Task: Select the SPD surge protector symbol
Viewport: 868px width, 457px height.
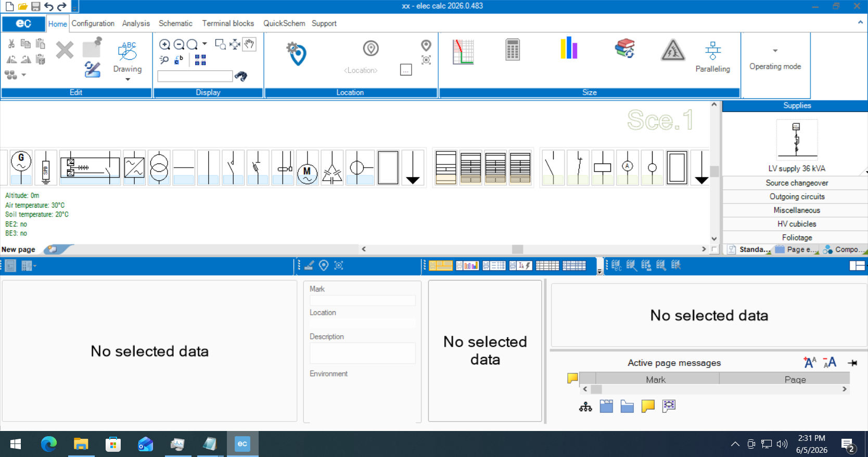Action: click(46, 168)
